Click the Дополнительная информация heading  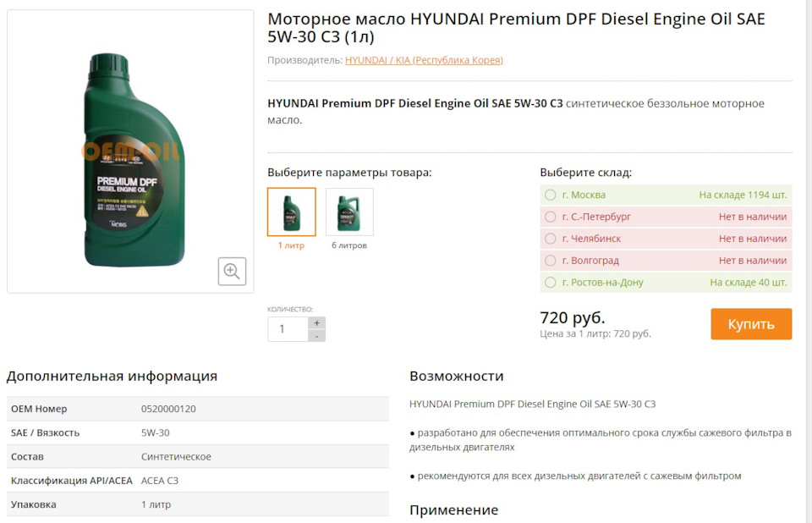coord(112,376)
